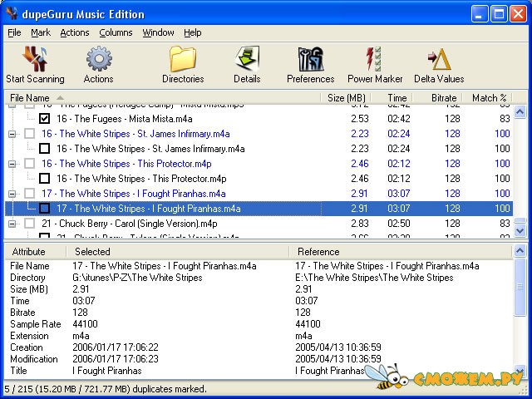Collapse the This Protector group
The width and height of the screenshot is (532, 399).
[x=12, y=165]
